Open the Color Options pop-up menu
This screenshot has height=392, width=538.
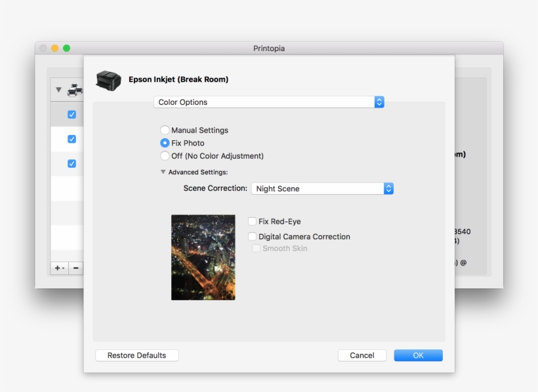point(268,102)
